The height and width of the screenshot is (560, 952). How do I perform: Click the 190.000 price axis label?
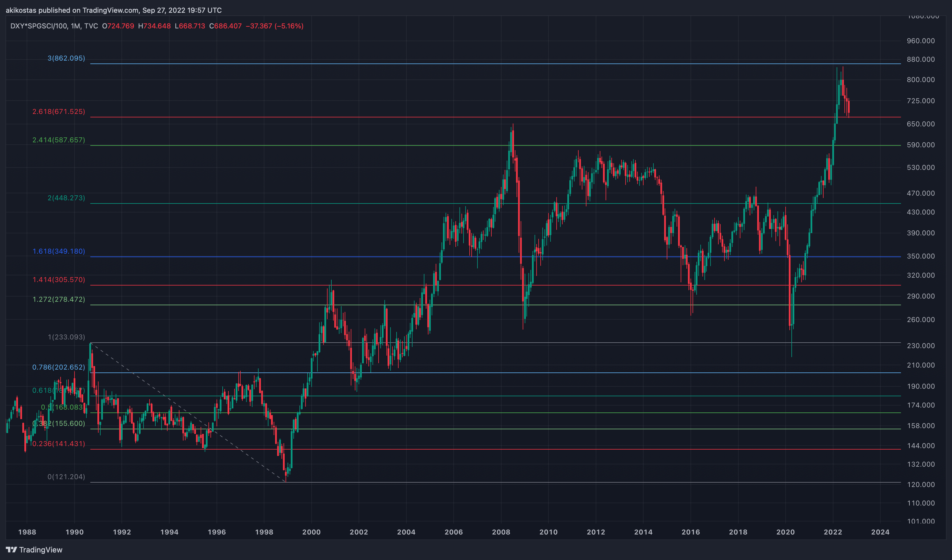(x=921, y=386)
